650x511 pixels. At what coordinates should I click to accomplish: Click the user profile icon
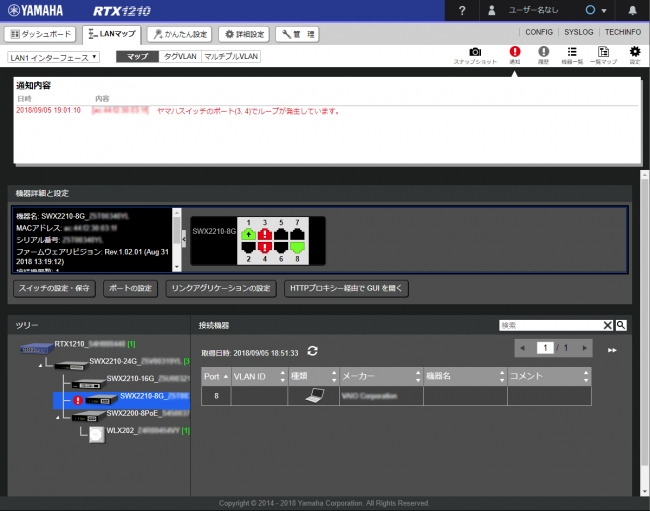(492, 10)
